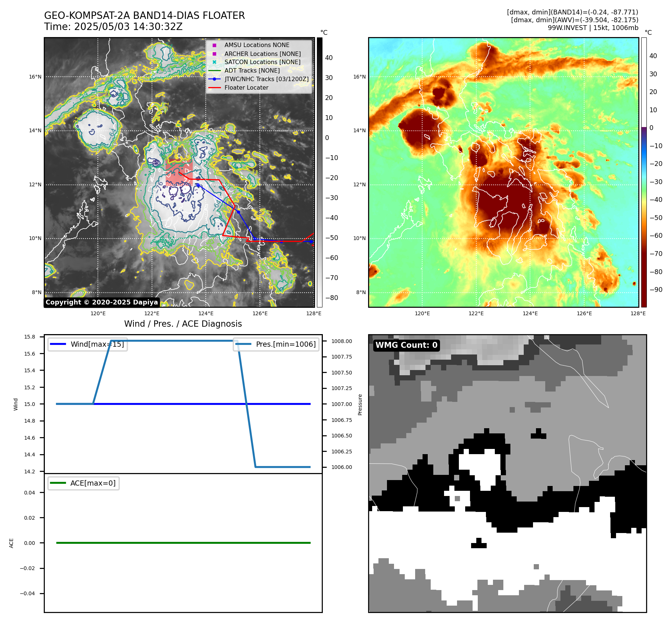The width and height of the screenshot is (672, 626).
Task: Click the green ACE zero line
Action: pos(183,543)
